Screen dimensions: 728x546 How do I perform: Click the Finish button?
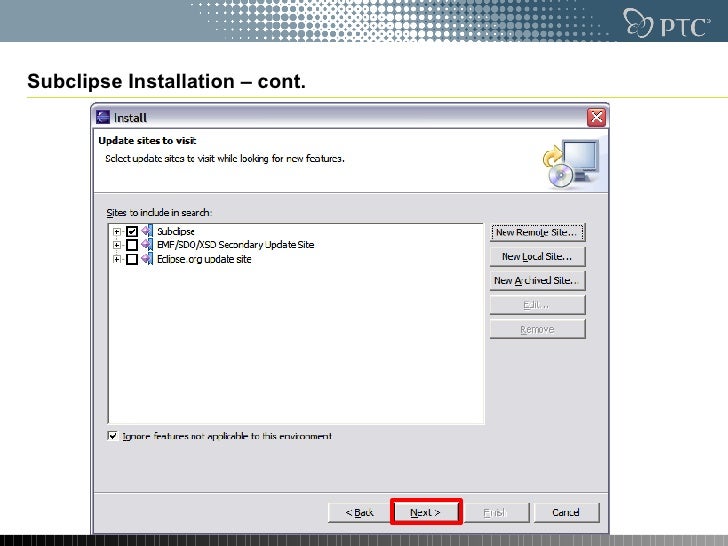(x=496, y=513)
